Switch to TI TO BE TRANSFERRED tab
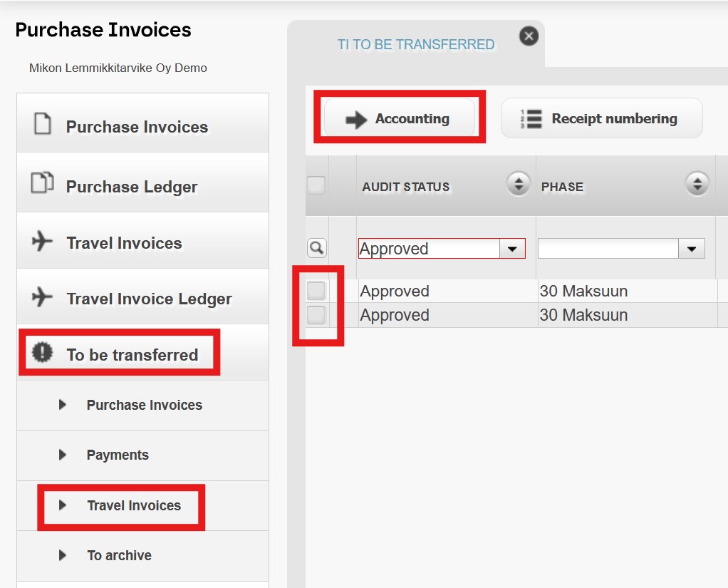Image resolution: width=728 pixels, height=588 pixels. tap(415, 45)
